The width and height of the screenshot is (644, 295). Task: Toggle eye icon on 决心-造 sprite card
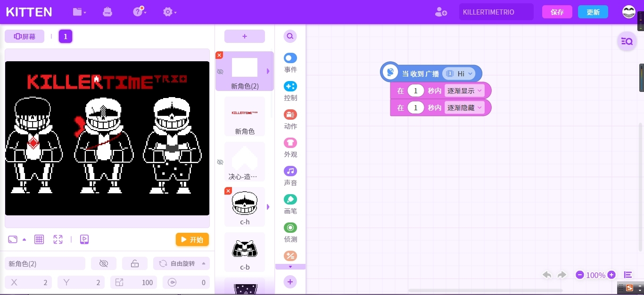click(220, 162)
